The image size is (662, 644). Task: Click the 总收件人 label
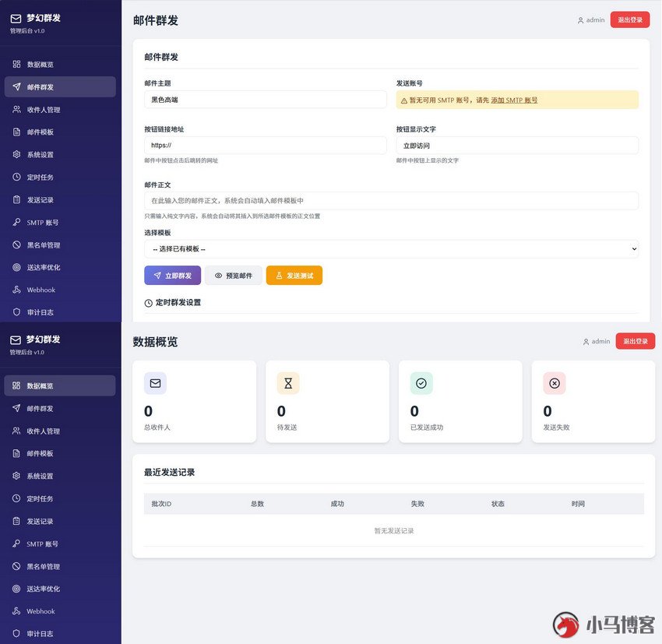[x=157, y=428]
